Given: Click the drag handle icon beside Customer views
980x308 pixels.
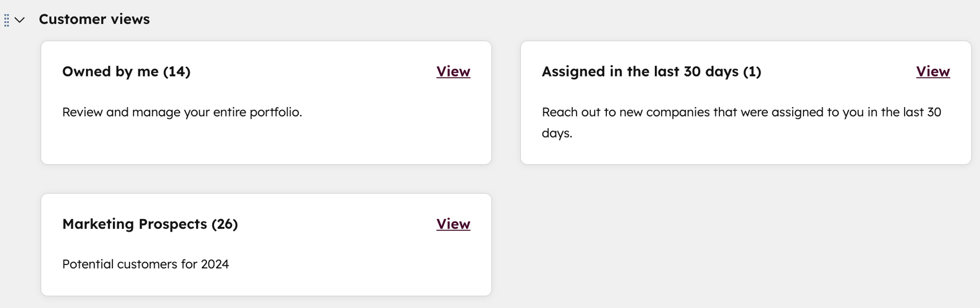Looking at the screenshot, I should 6,20.
